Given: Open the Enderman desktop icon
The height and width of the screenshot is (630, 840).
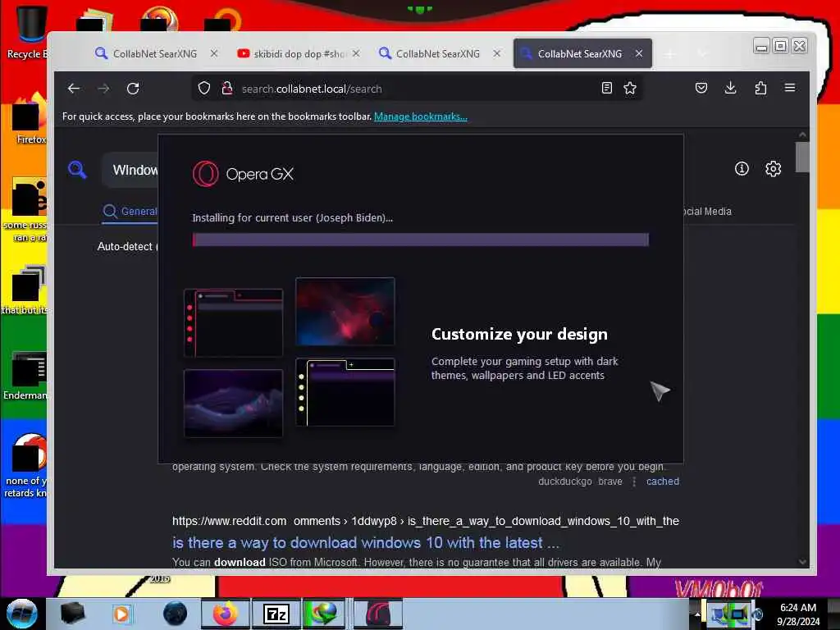Looking at the screenshot, I should 27,376.
